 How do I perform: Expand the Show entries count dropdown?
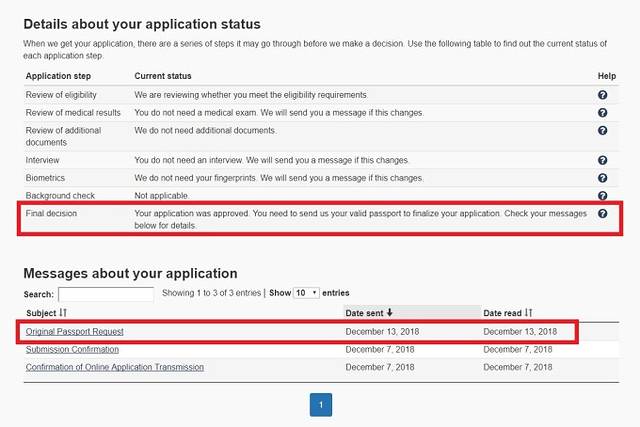[x=305, y=293]
